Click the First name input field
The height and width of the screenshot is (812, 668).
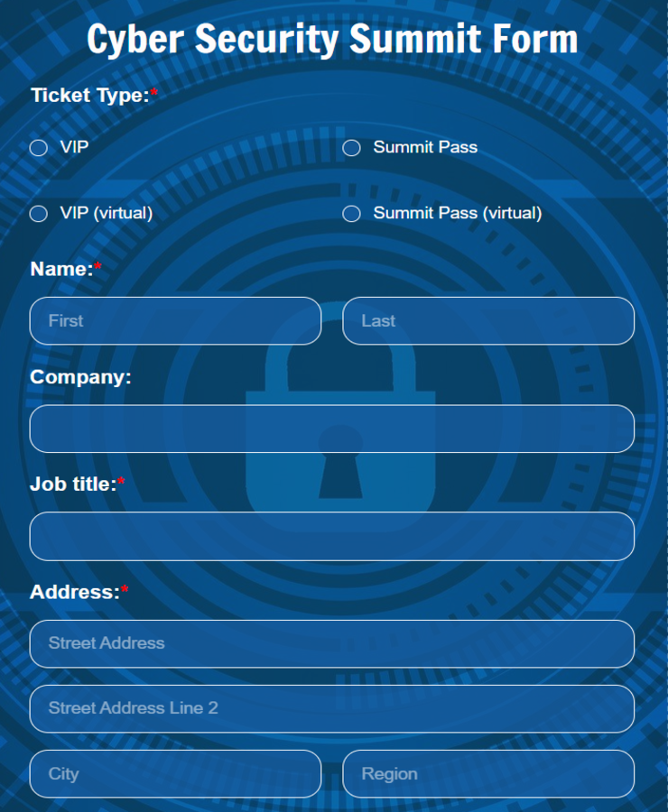pyautogui.click(x=174, y=320)
